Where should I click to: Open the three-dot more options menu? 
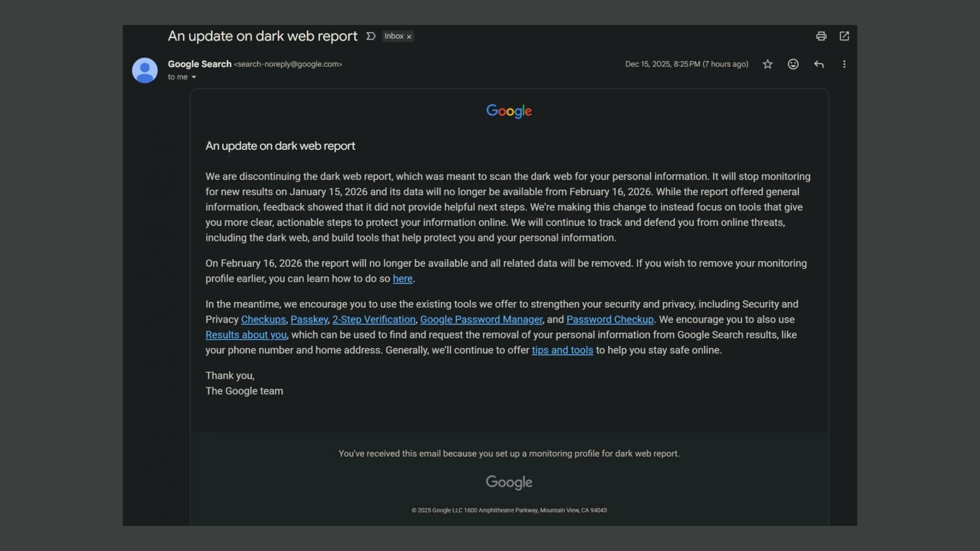click(x=844, y=64)
